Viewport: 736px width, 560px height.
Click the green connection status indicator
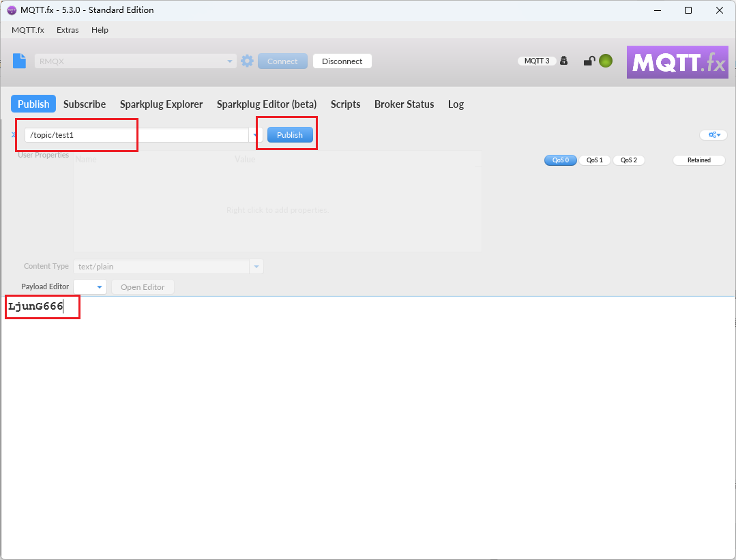click(606, 61)
